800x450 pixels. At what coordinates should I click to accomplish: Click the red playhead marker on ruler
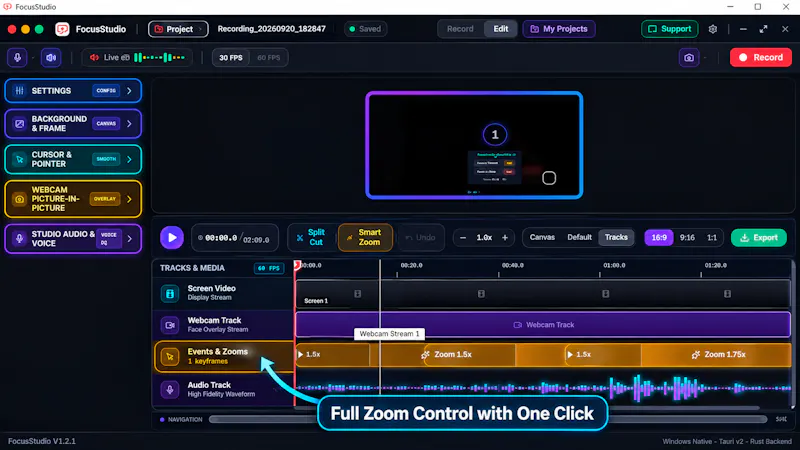[x=297, y=265]
